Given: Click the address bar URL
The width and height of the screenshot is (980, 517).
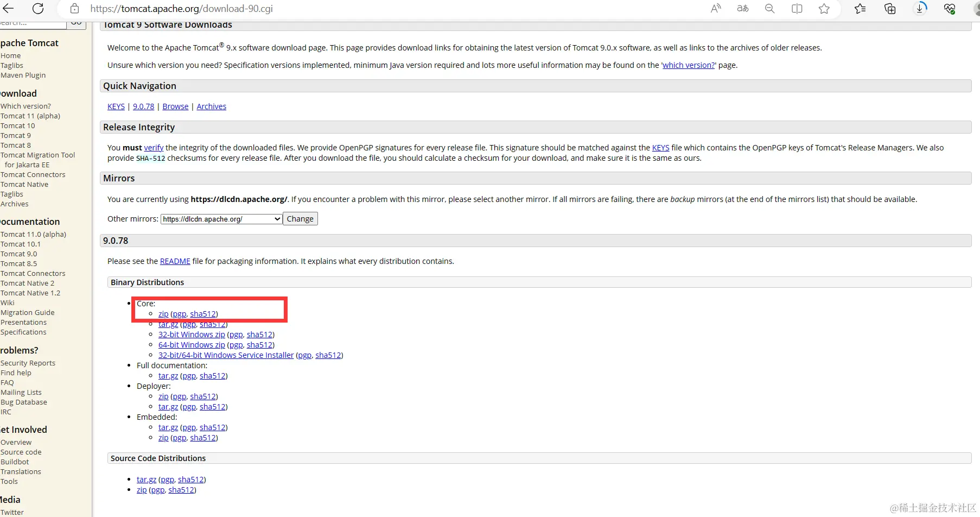Looking at the screenshot, I should coord(181,8).
